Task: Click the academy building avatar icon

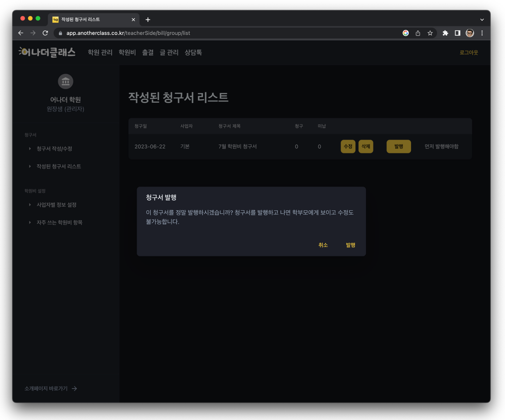Action: point(65,81)
